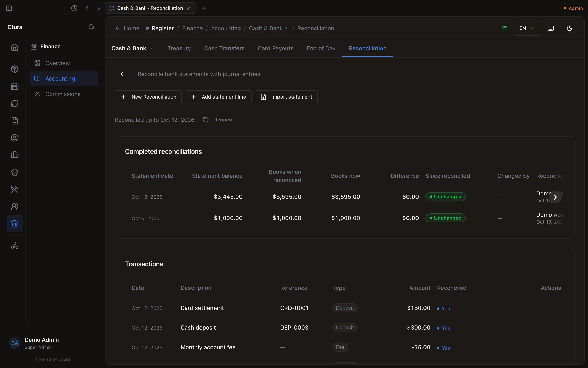Click the Import statement button
Viewport: 588px width, 368px height.
tap(286, 97)
